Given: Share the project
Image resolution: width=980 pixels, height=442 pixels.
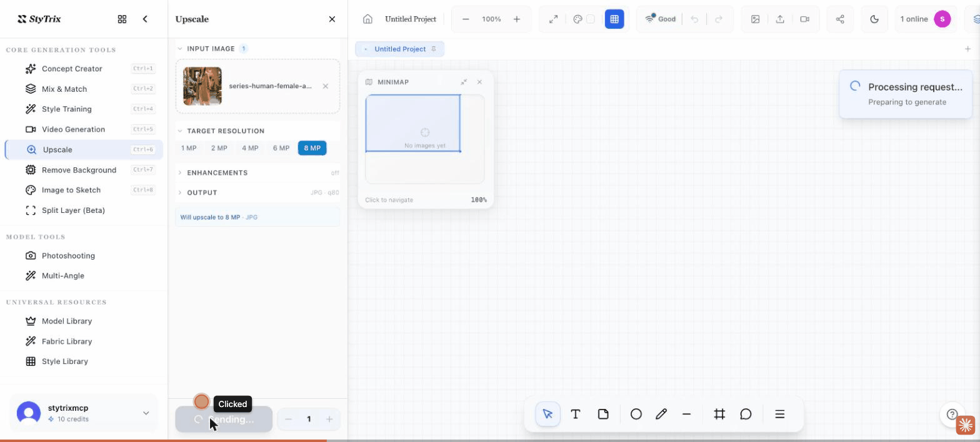Looking at the screenshot, I should click(x=840, y=19).
